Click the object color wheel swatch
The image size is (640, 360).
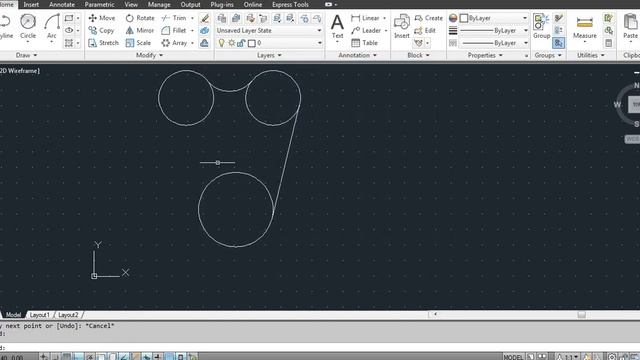tap(453, 18)
